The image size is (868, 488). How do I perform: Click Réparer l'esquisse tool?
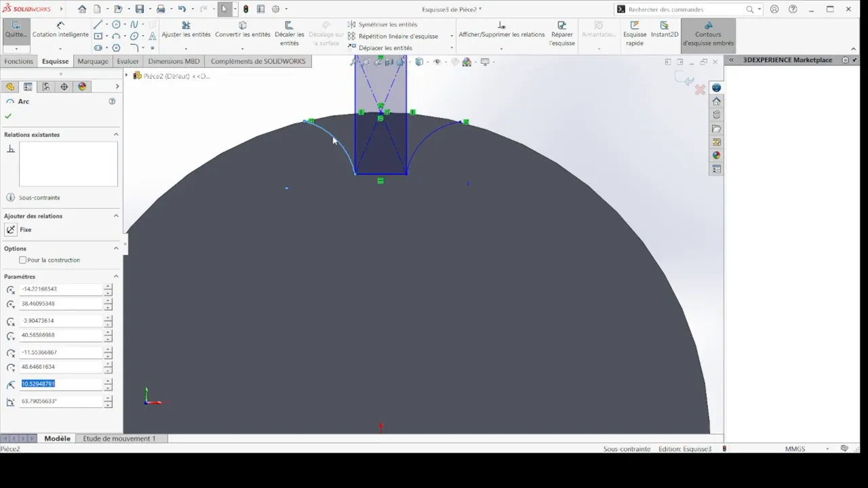tap(562, 34)
